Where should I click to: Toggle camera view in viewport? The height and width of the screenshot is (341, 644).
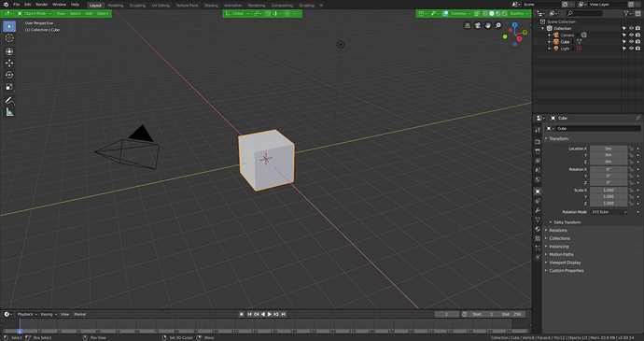point(478,25)
